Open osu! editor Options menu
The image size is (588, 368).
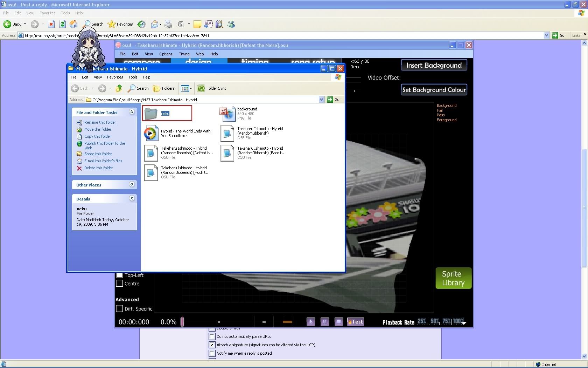pyautogui.click(x=166, y=54)
